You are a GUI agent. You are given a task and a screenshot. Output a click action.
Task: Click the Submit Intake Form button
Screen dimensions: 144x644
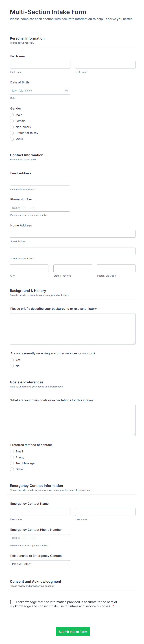pyautogui.click(x=73, y=631)
